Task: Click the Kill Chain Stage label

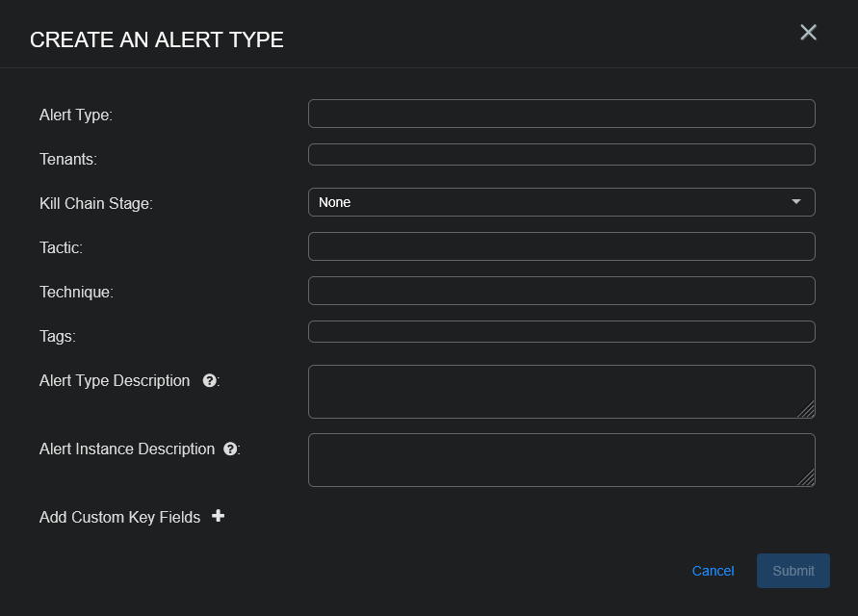Action: point(96,203)
